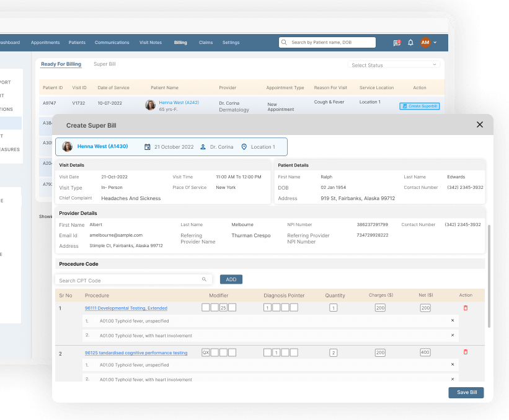Delete procedure row 1 with trash icon
Viewport: 509px width, 420px height.
466,308
